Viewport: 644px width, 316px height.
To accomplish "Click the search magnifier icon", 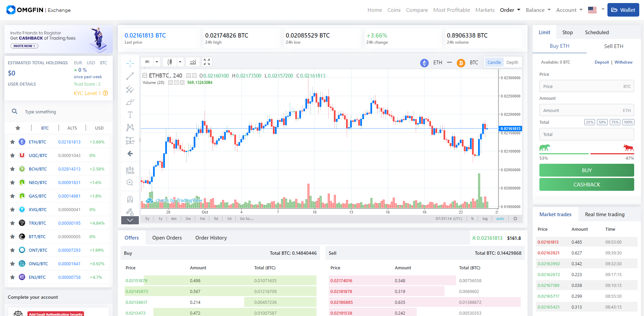I will click(15, 111).
